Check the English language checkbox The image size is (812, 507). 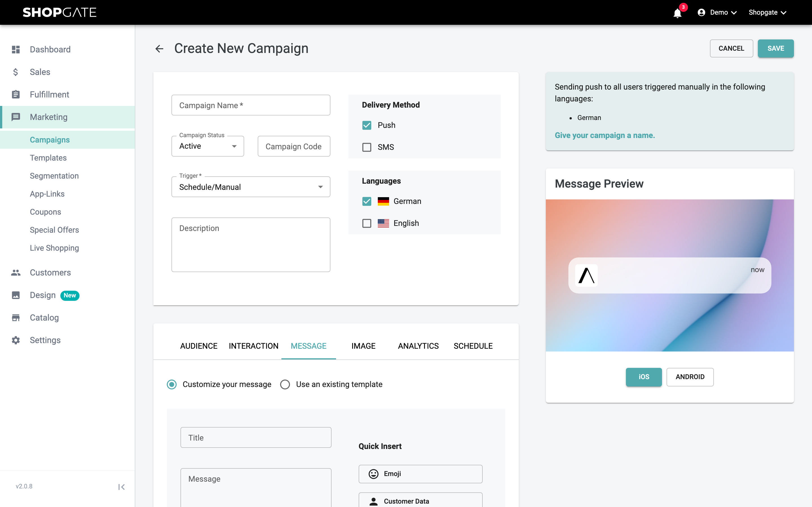click(367, 223)
